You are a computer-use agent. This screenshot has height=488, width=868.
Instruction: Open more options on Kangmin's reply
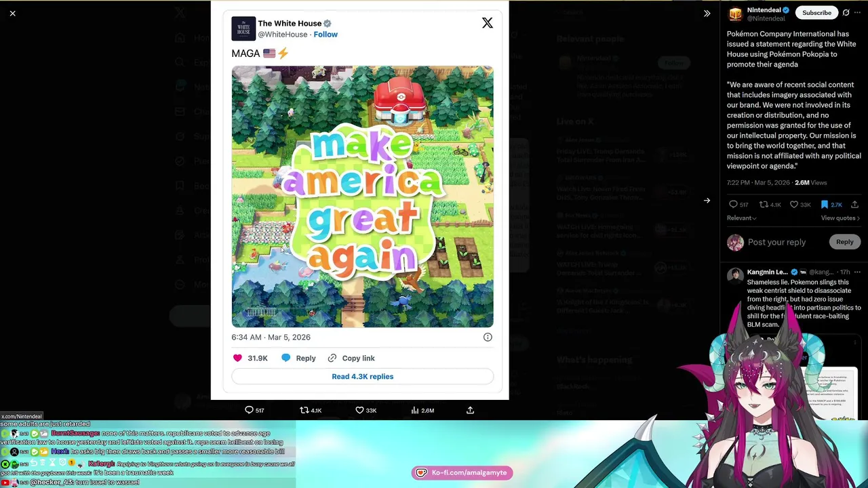[x=857, y=272]
